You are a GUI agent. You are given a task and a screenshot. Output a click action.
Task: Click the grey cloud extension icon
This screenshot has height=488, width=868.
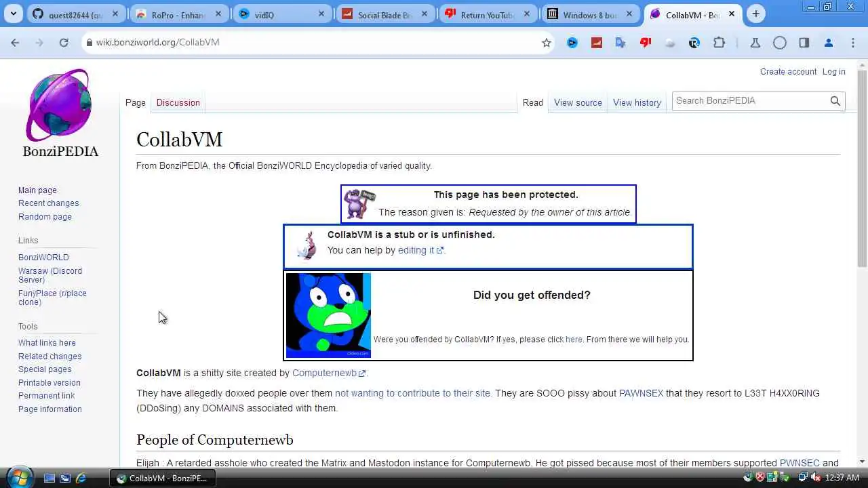tap(670, 42)
